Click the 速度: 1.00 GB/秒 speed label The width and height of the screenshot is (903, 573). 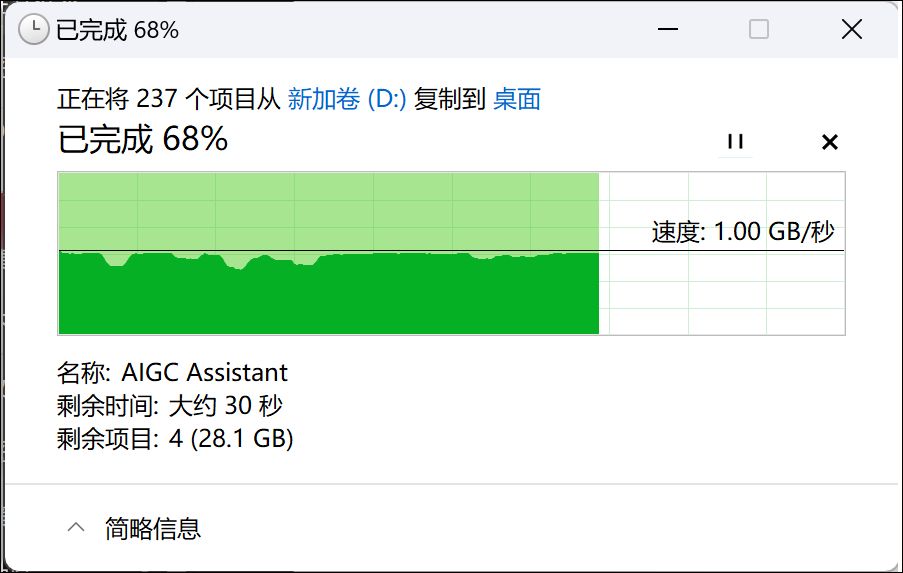(743, 232)
